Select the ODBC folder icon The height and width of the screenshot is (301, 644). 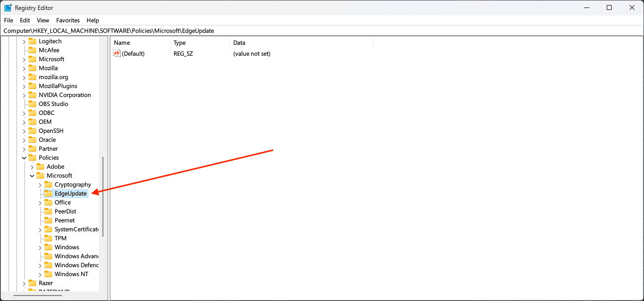[32, 113]
